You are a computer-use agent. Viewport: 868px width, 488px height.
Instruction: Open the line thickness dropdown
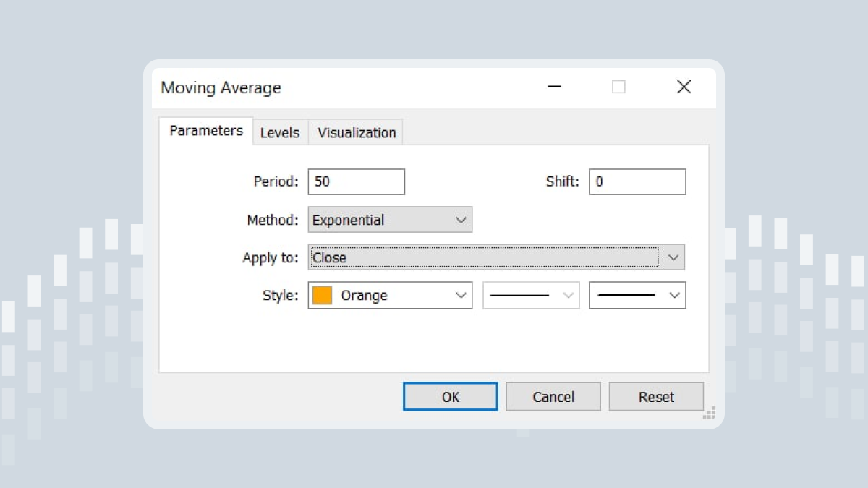pyautogui.click(x=637, y=296)
